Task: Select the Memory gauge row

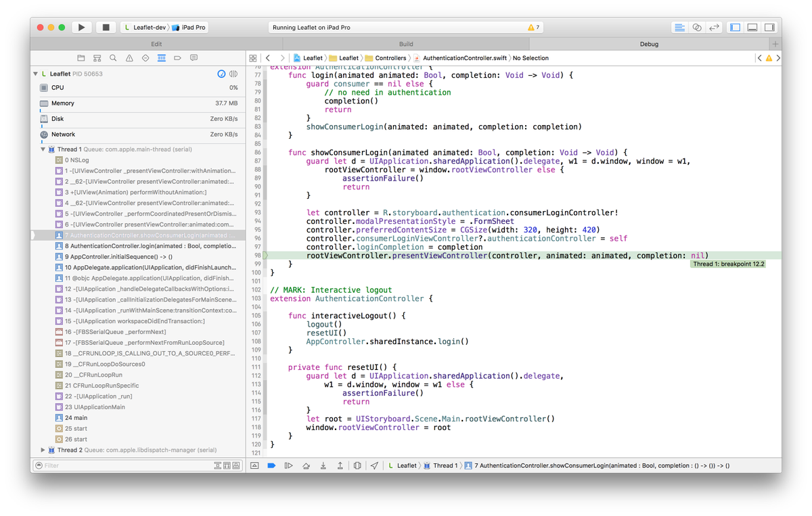Action: [139, 103]
